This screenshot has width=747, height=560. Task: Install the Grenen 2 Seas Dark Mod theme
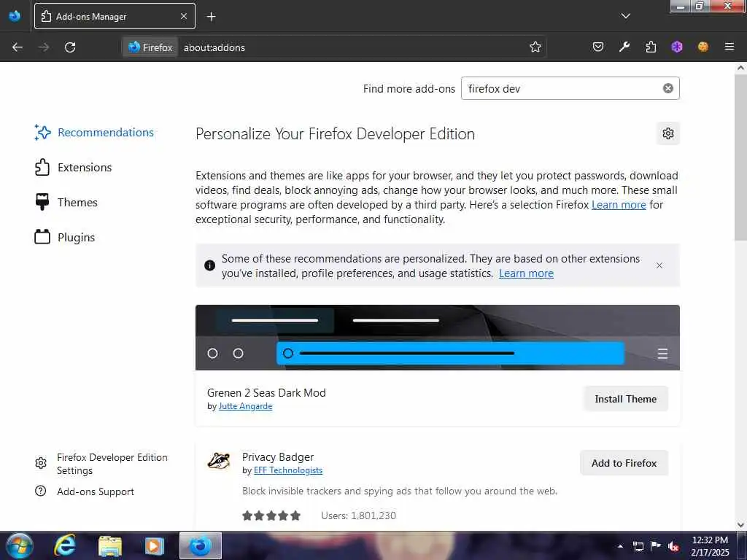pos(625,399)
